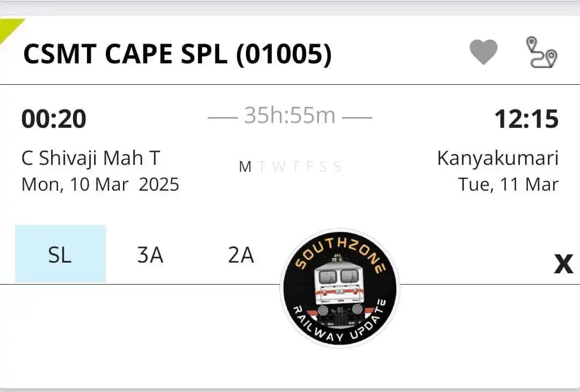Select the C Shivaji Mah T station

pyautogui.click(x=91, y=158)
